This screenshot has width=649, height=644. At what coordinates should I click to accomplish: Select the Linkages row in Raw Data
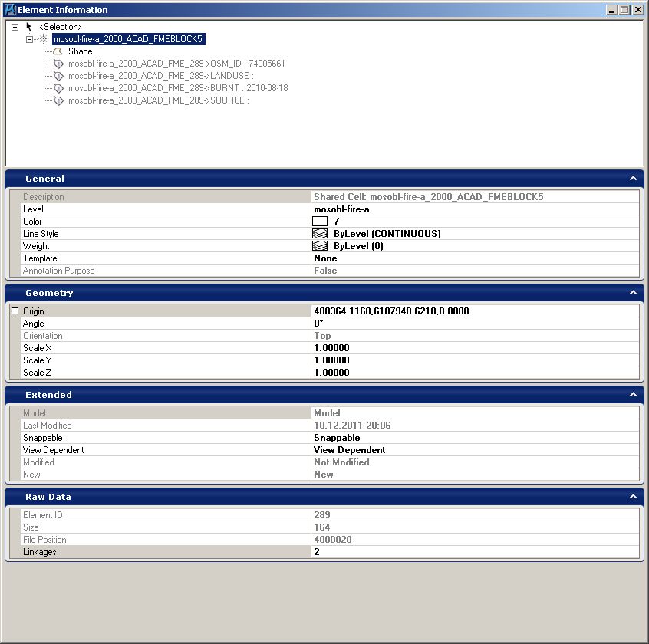click(x=153, y=552)
